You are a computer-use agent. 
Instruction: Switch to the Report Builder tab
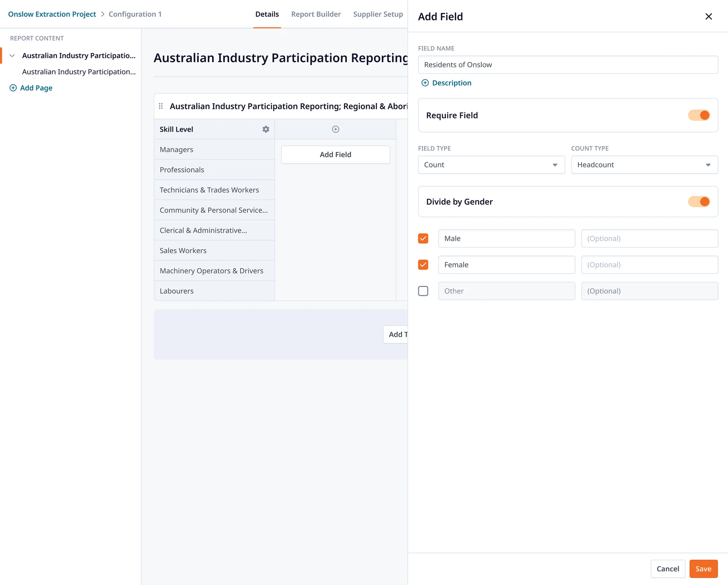[x=316, y=14]
